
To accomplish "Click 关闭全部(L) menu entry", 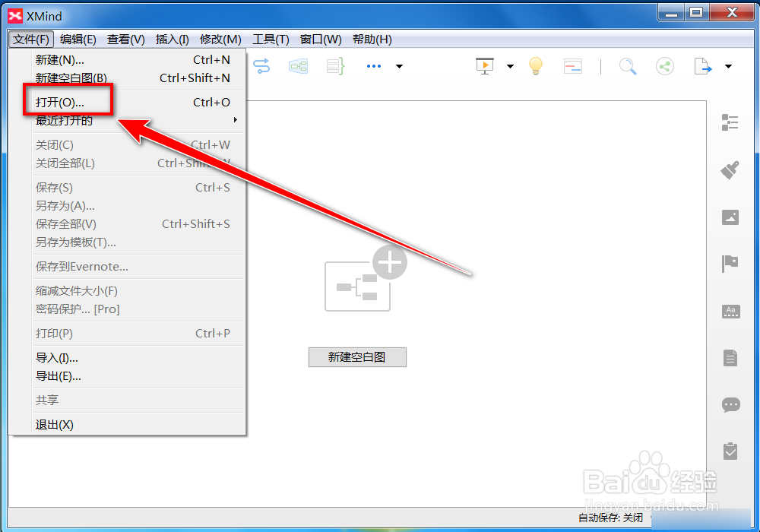I will coord(133,163).
